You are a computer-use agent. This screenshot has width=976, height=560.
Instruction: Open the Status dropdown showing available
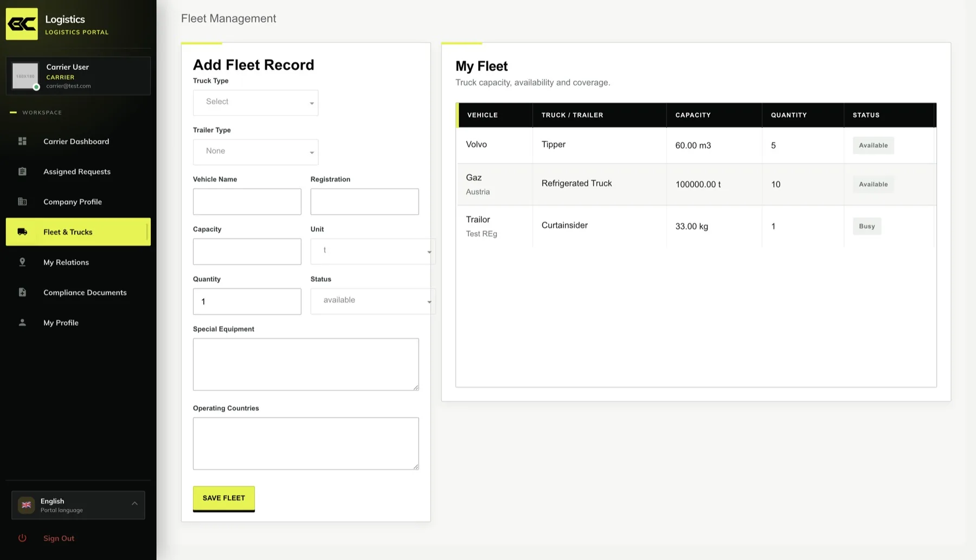pos(373,301)
